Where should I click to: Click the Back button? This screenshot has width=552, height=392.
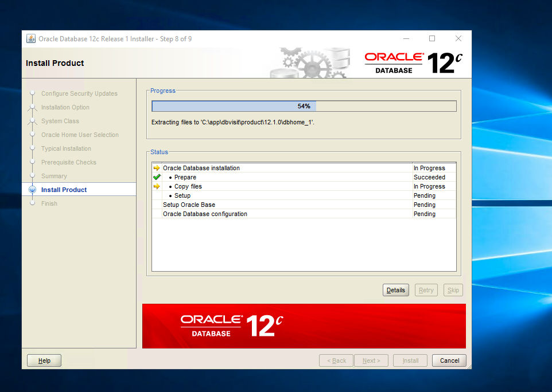336,360
